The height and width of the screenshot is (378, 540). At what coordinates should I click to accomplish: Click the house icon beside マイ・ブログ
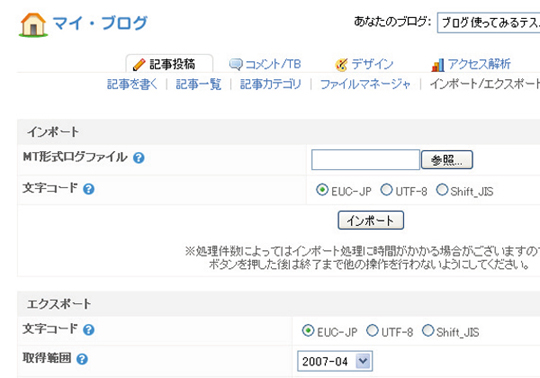click(x=33, y=25)
